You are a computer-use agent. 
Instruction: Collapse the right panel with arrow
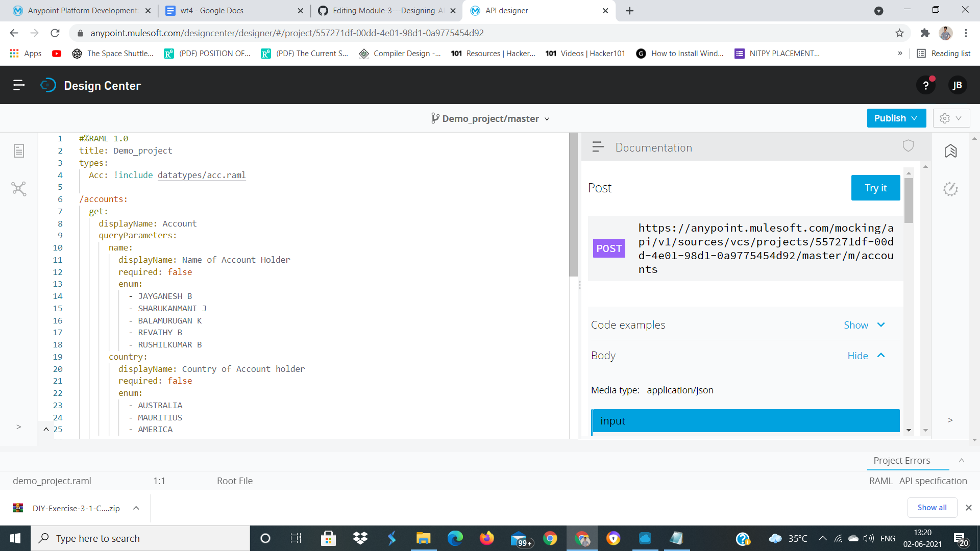point(950,420)
